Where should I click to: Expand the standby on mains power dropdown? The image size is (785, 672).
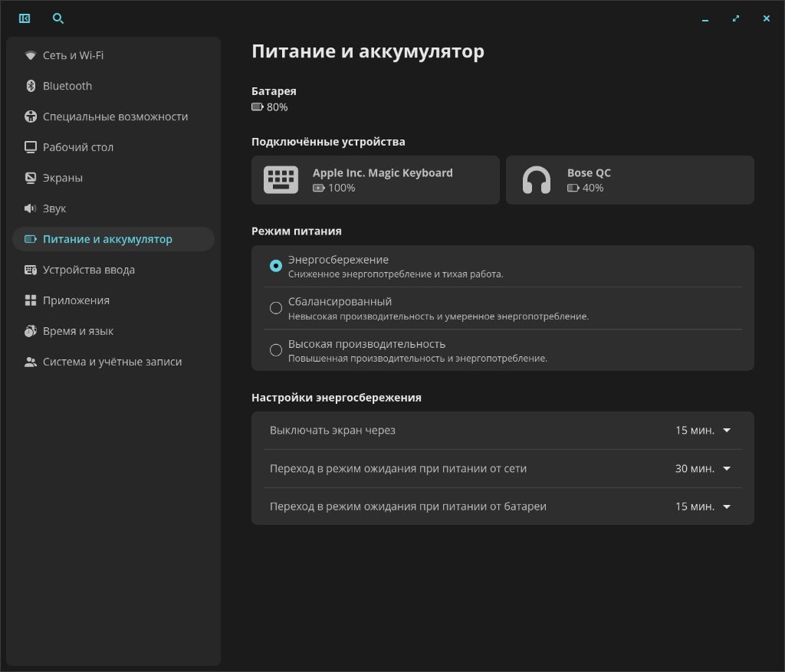(x=703, y=469)
